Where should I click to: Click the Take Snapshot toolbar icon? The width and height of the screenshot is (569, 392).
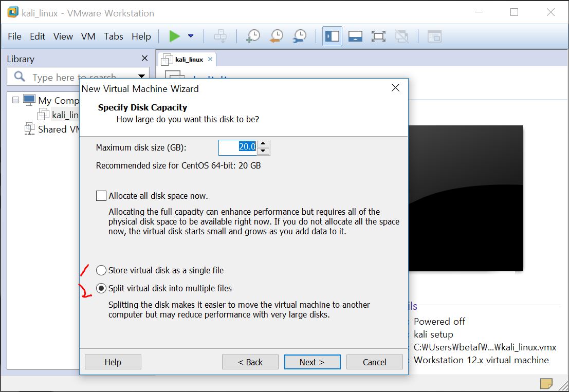pos(253,36)
